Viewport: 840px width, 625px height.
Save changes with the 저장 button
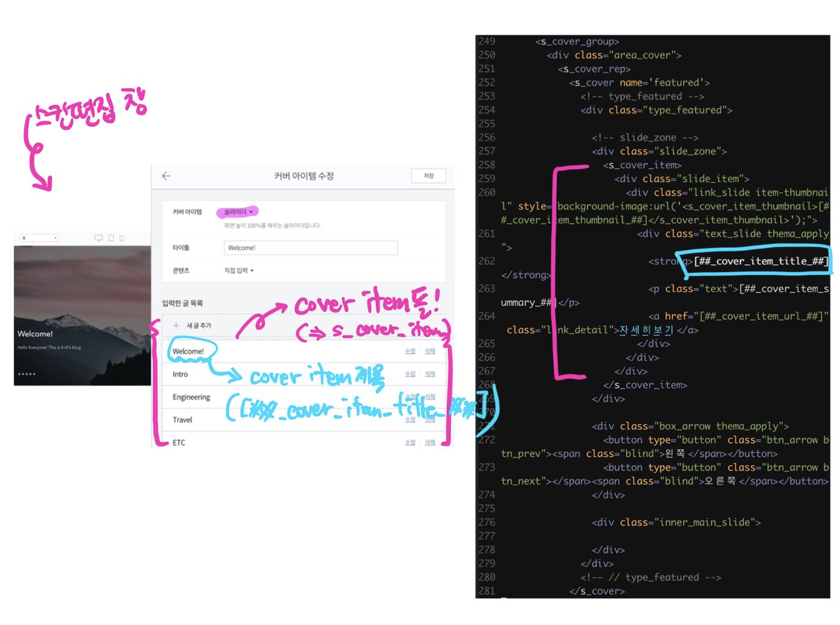[429, 176]
